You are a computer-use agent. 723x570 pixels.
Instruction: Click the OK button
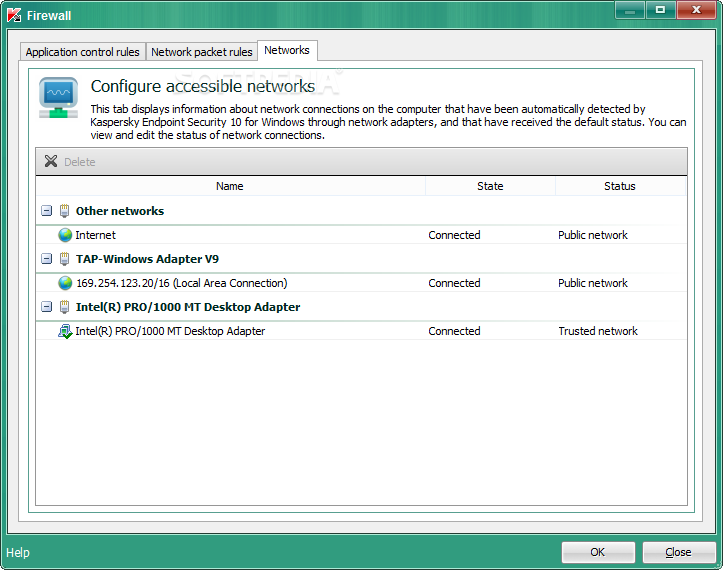tap(598, 552)
